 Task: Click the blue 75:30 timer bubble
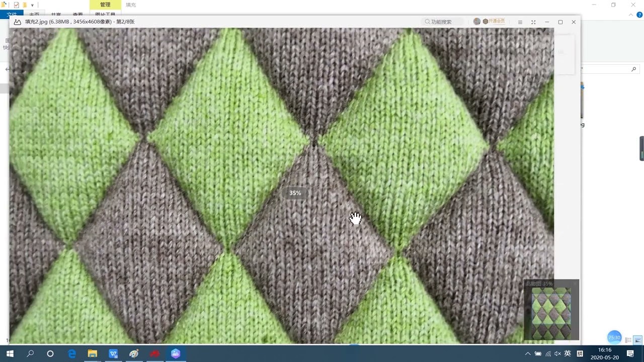[x=614, y=337]
